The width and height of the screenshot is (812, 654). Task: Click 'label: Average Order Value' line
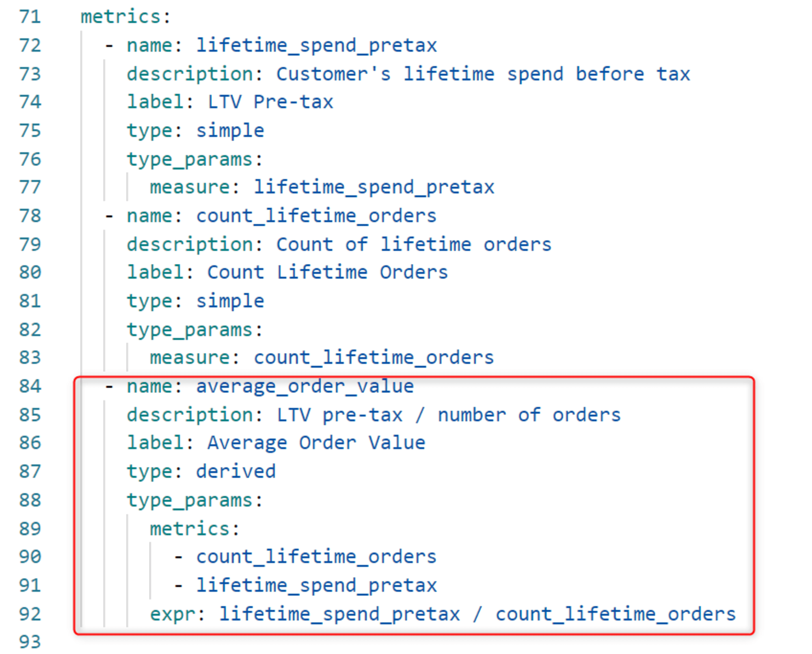click(276, 443)
